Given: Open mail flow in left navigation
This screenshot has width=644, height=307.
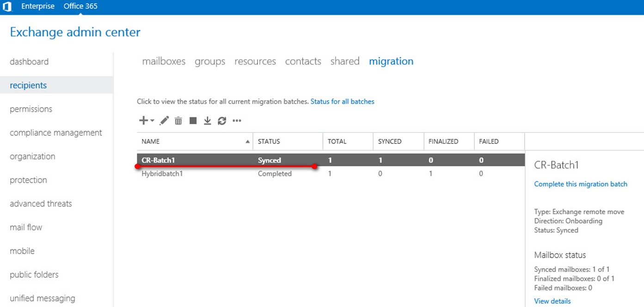Looking at the screenshot, I should pos(26,227).
